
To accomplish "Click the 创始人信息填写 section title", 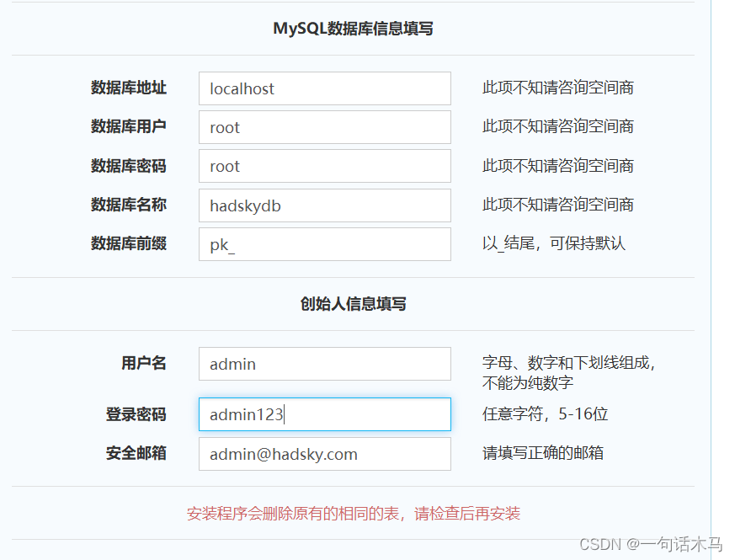I will (x=351, y=303).
